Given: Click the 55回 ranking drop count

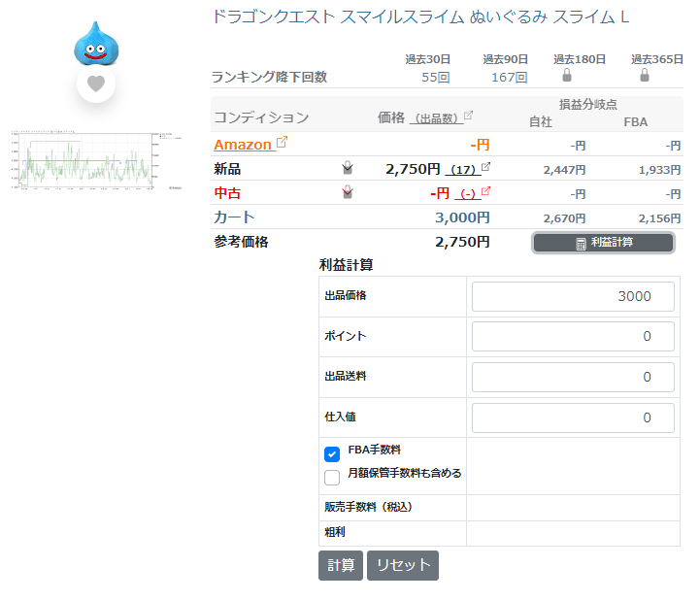Looking at the screenshot, I should (x=435, y=78).
